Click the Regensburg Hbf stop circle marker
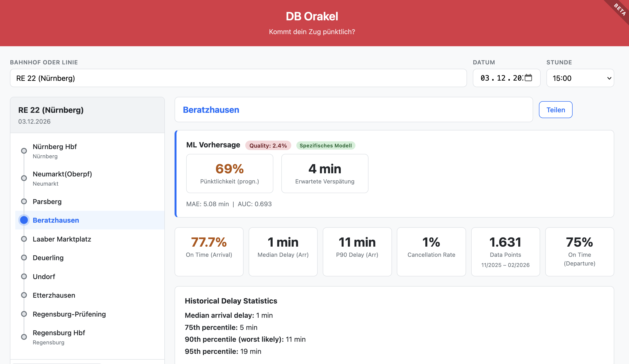Screen dimensions: 629x364 [24, 337]
